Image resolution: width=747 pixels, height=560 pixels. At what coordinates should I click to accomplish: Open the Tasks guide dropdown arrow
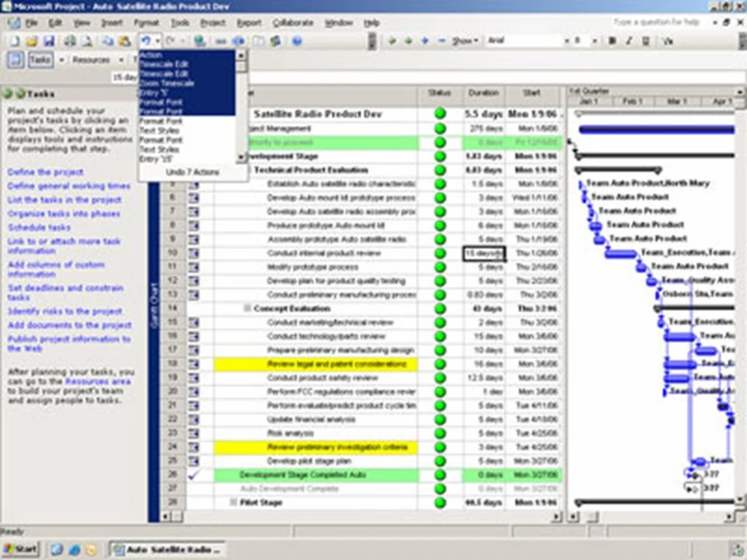[61, 60]
